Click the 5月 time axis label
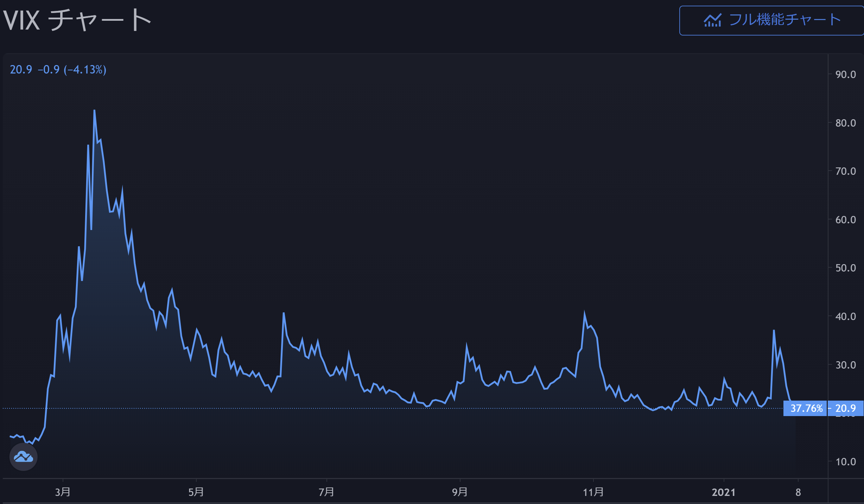 click(x=196, y=492)
